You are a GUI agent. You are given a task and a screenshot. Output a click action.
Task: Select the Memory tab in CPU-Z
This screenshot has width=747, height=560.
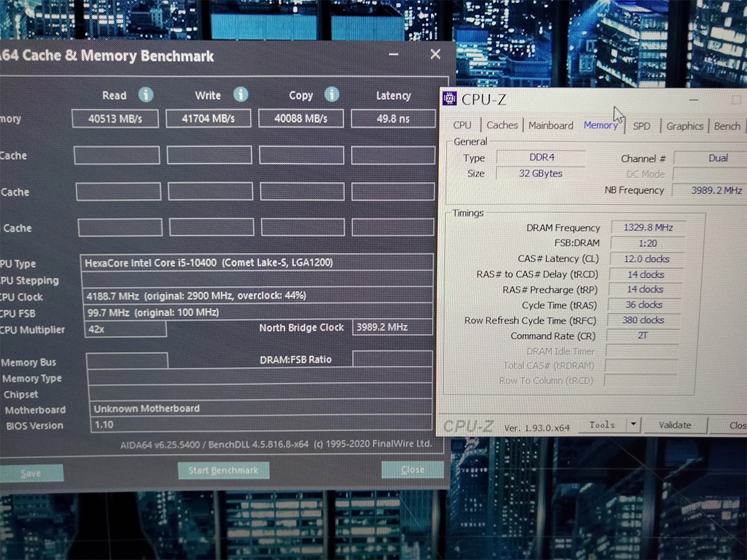601,125
